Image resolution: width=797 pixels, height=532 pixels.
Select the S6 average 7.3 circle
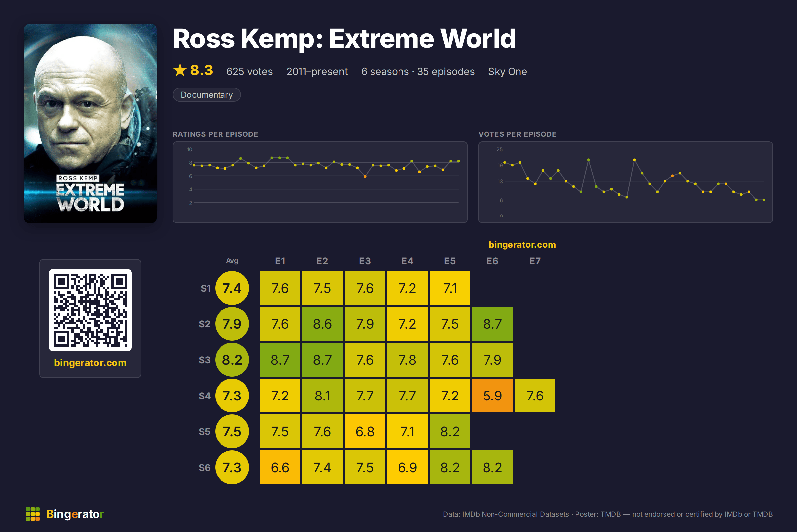[x=232, y=467]
